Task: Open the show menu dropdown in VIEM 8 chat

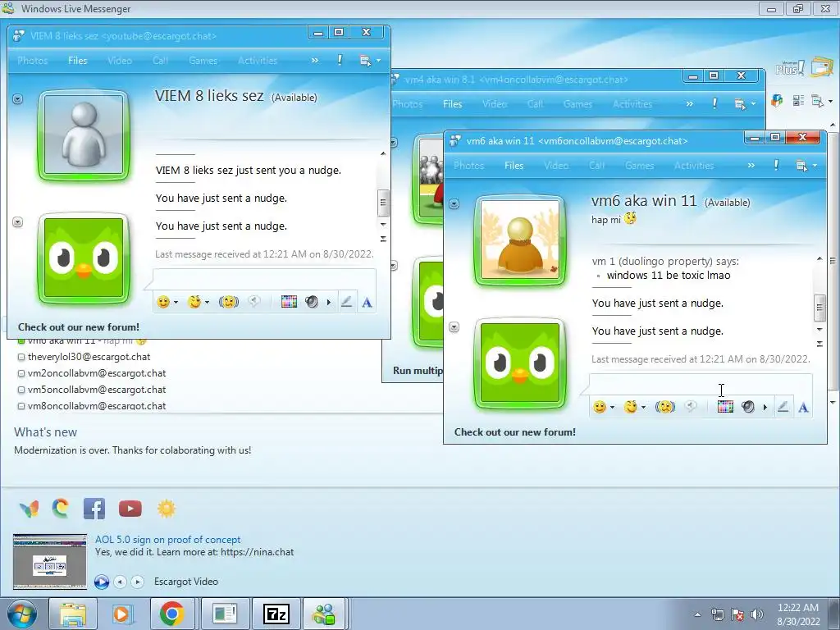Action: point(370,61)
